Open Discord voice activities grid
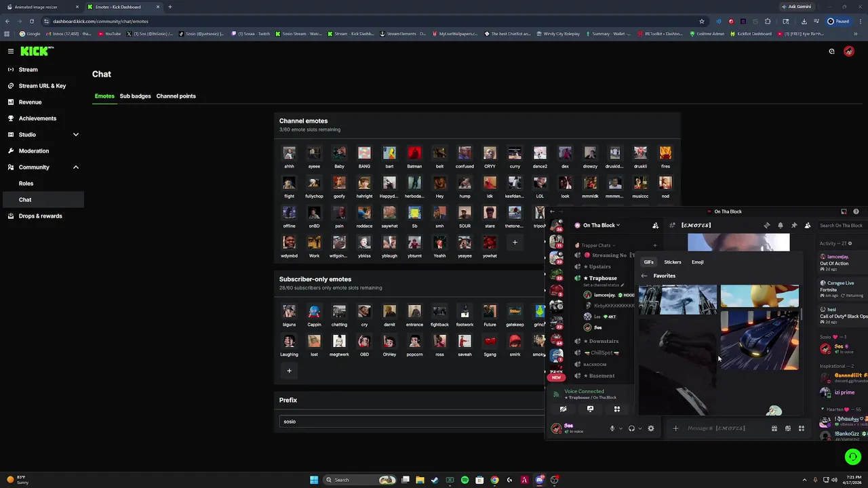This screenshot has width=868, height=488. pyautogui.click(x=617, y=409)
